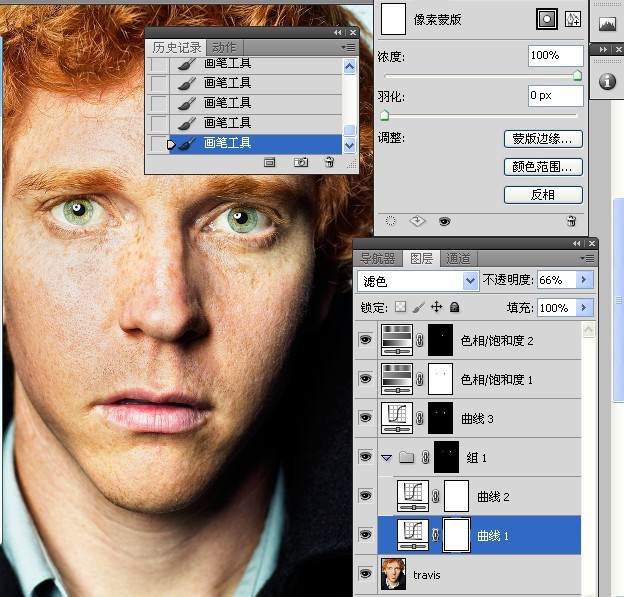Hide the 组 1 group
The height and width of the screenshot is (597, 624).
(366, 457)
